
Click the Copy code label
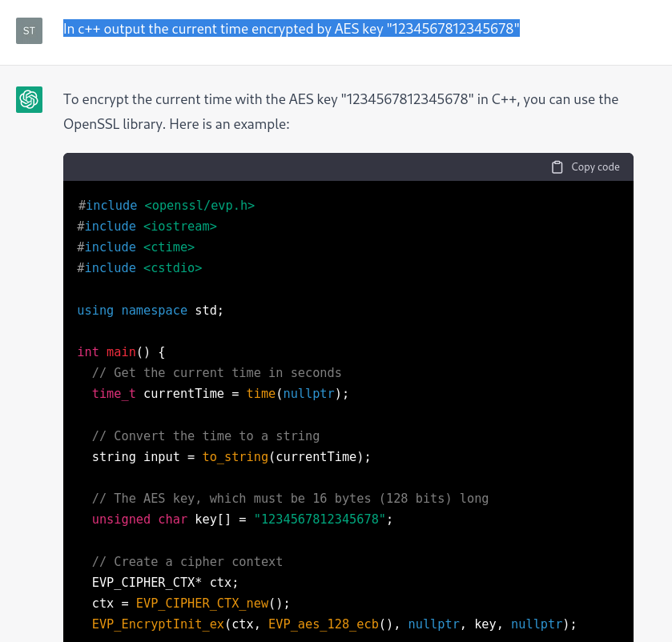coord(595,167)
